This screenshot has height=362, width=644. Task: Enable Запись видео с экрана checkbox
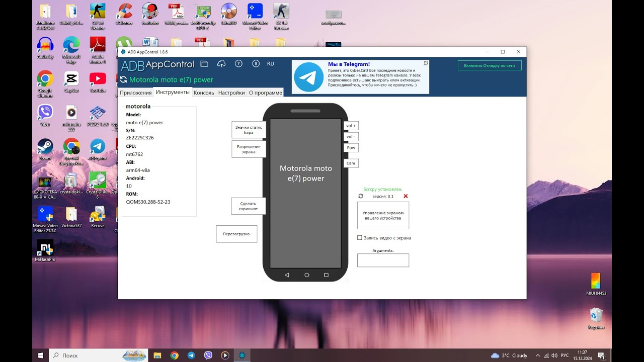[360, 238]
